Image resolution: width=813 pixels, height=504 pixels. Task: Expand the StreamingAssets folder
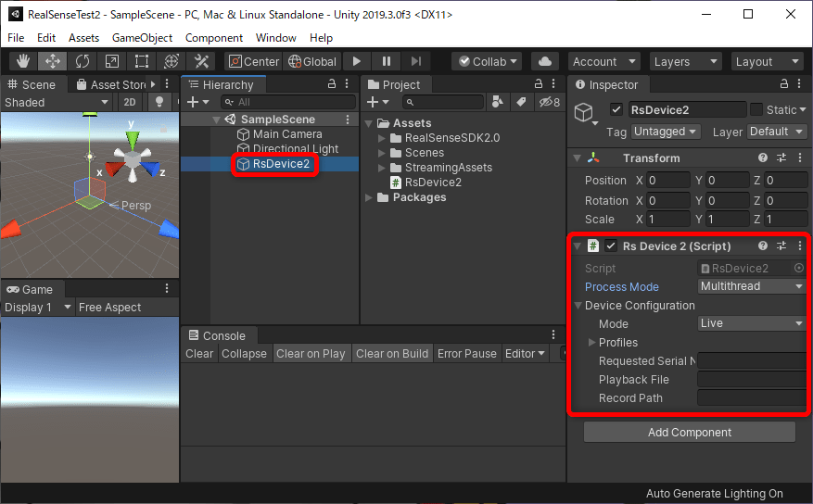click(x=382, y=168)
